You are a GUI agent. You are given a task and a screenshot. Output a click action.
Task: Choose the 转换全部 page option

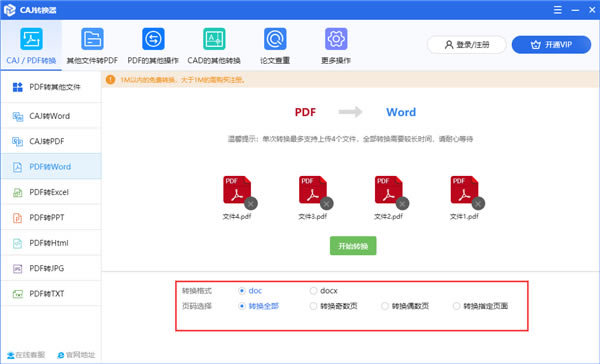[241, 306]
